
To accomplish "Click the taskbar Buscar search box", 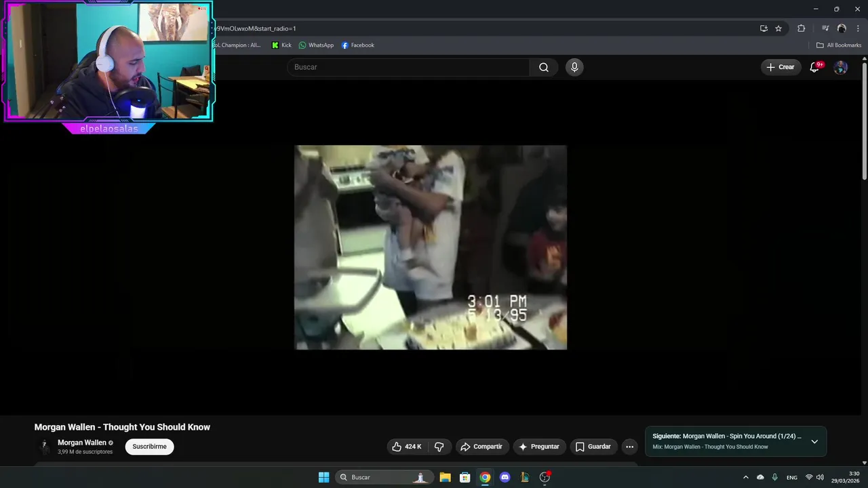I will pos(384,477).
